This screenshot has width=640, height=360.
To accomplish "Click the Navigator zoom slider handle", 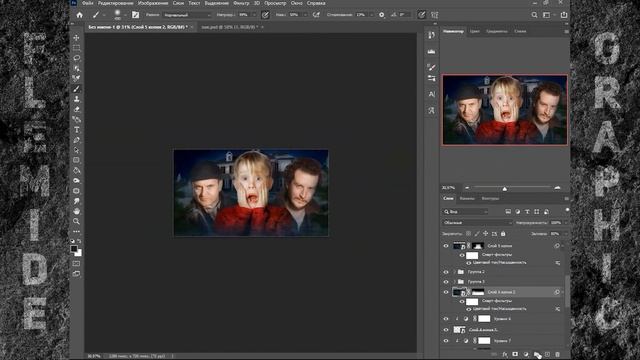I will point(505,188).
